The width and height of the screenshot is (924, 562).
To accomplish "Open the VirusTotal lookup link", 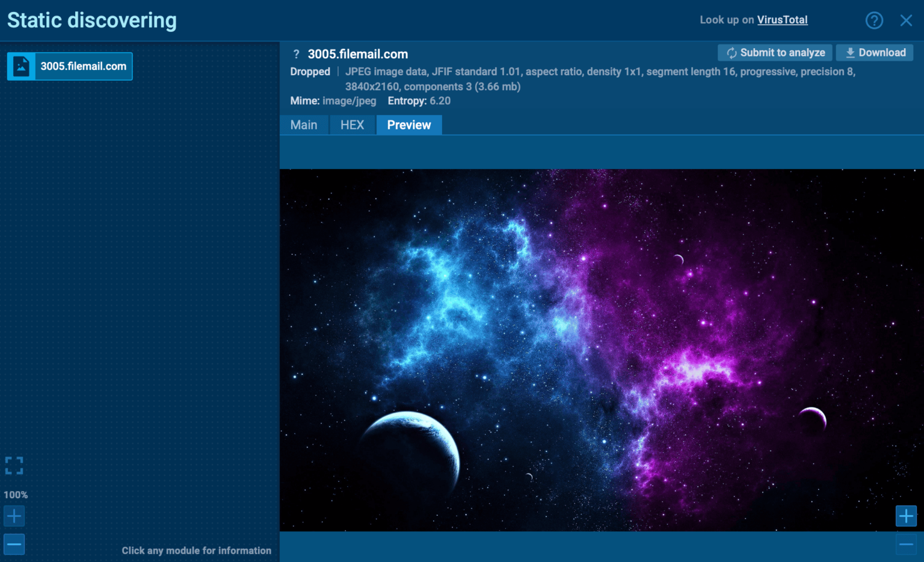I will [x=782, y=20].
